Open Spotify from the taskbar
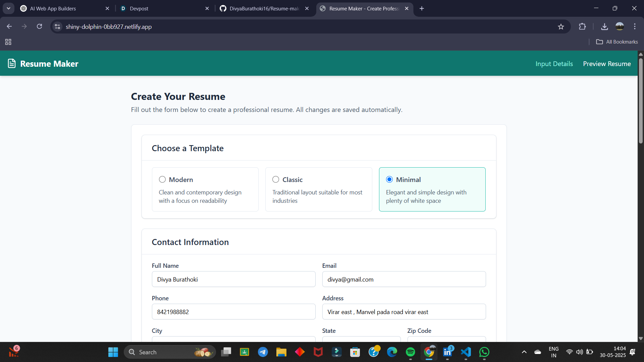Viewport: 644px width, 362px height. (x=410, y=352)
